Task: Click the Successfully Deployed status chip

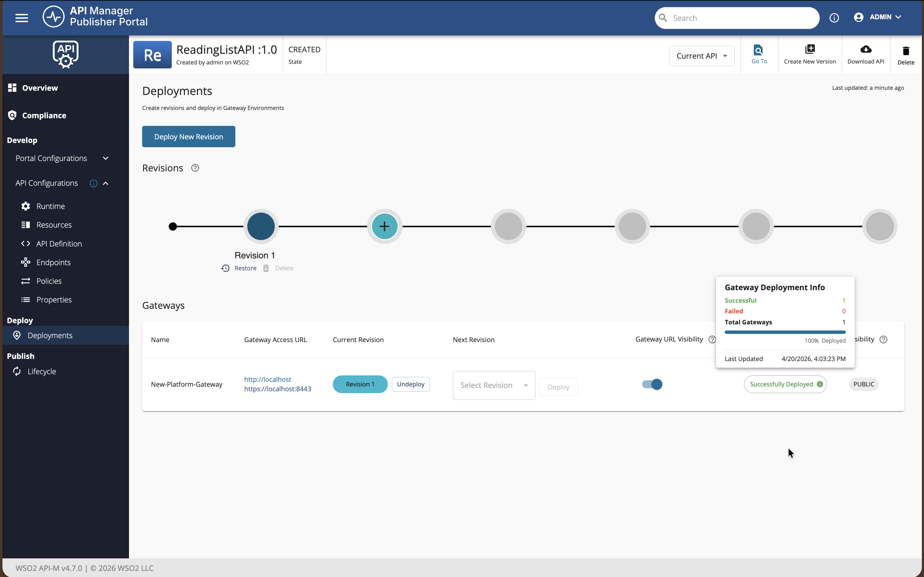Action: pyautogui.click(x=785, y=384)
